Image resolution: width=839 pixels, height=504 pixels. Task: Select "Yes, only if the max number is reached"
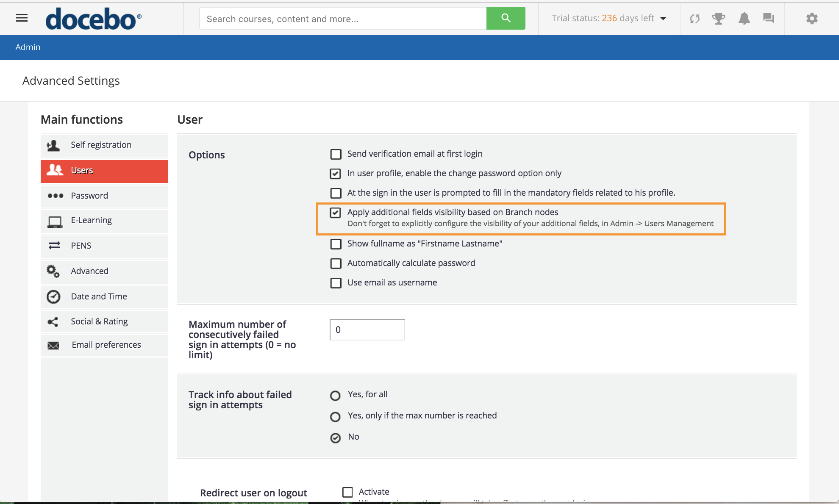click(335, 417)
